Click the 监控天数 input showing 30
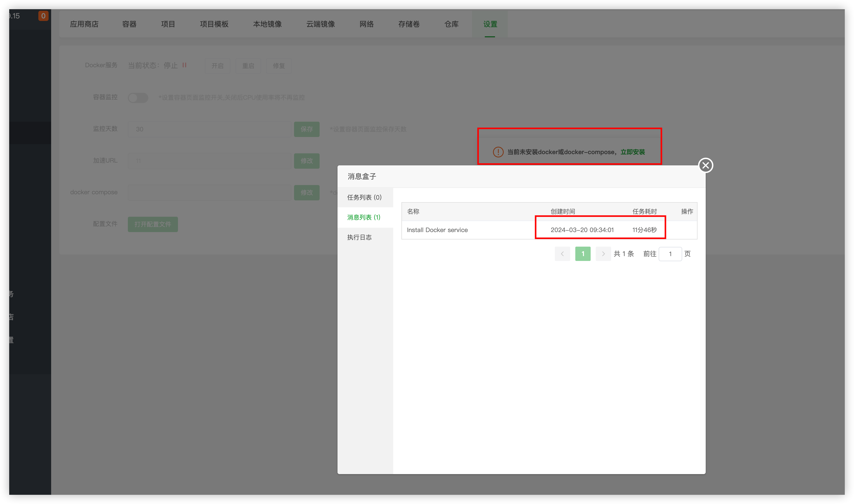The height and width of the screenshot is (504, 854). point(210,129)
